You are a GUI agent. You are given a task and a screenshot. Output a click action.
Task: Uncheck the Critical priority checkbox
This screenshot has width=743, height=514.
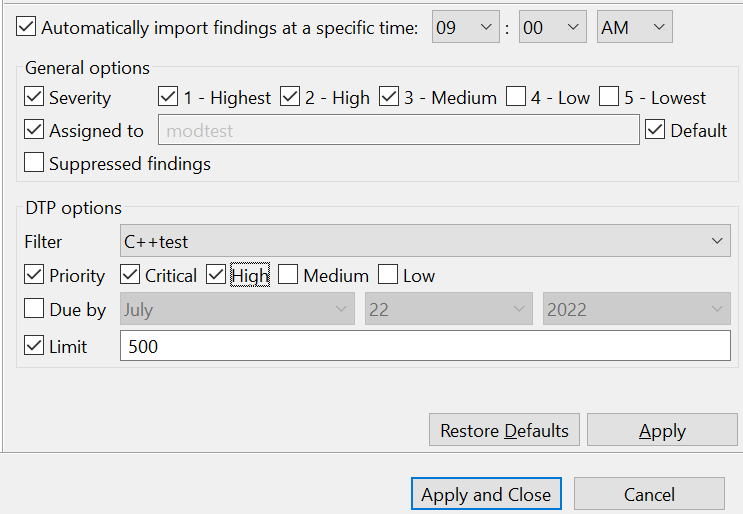(130, 275)
